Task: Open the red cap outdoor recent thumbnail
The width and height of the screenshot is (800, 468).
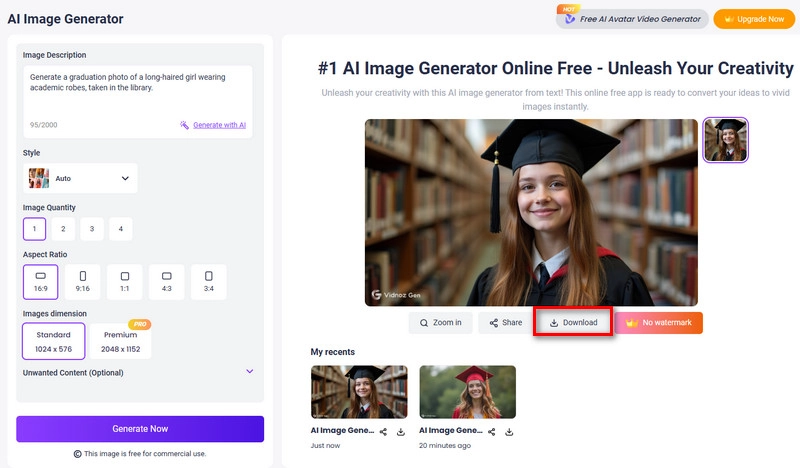Action: tap(467, 392)
